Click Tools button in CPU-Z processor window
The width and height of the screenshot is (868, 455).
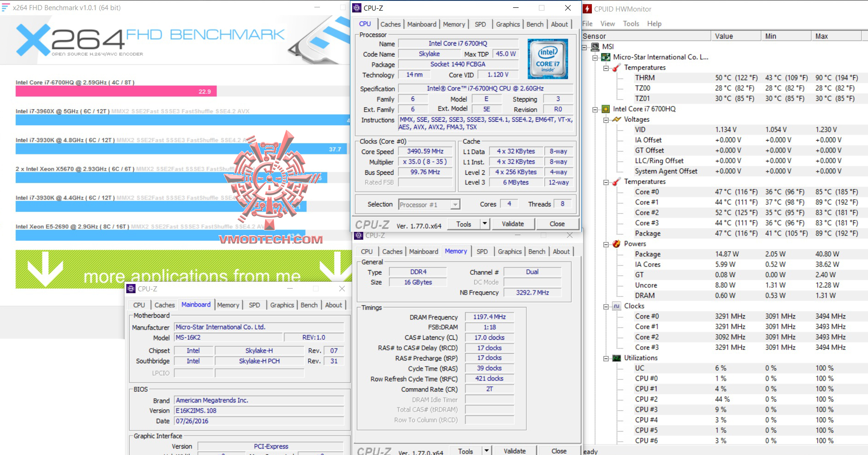[464, 224]
